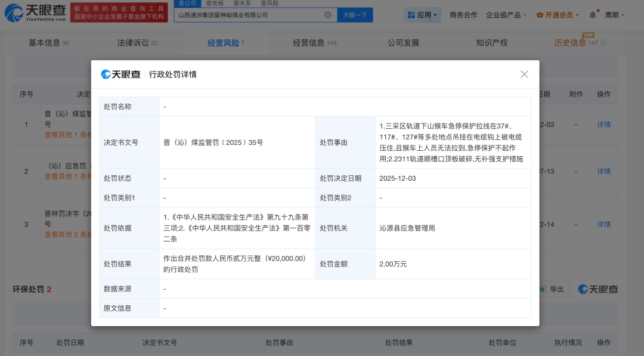Click the 天眼一下 search button

(x=355, y=15)
